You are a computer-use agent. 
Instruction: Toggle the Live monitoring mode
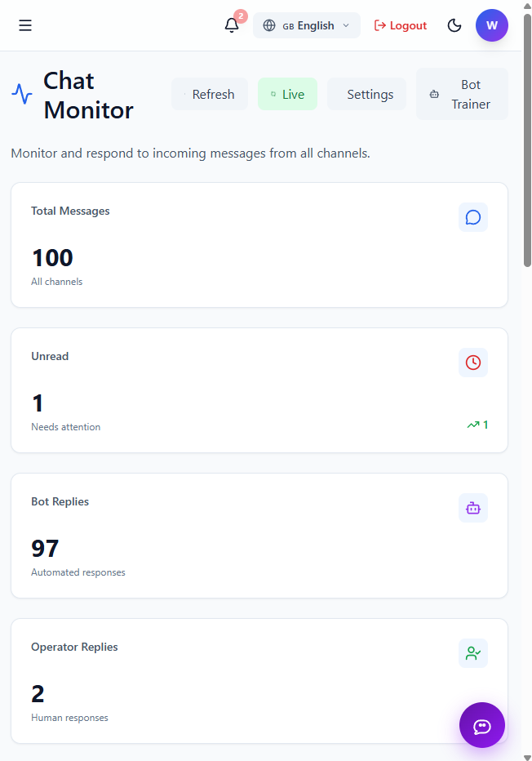287,94
